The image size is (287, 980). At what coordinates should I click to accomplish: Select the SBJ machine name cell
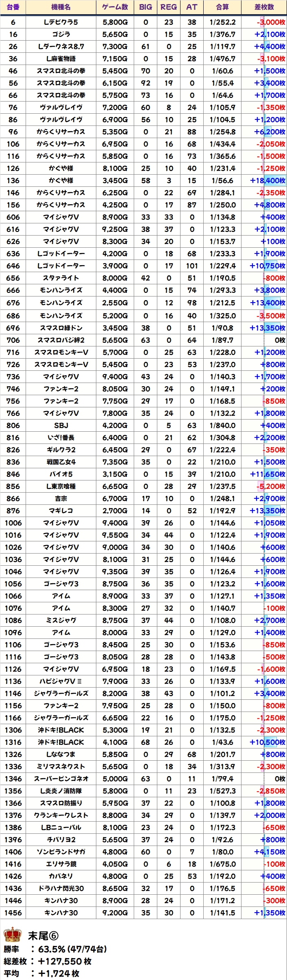pos(61,425)
